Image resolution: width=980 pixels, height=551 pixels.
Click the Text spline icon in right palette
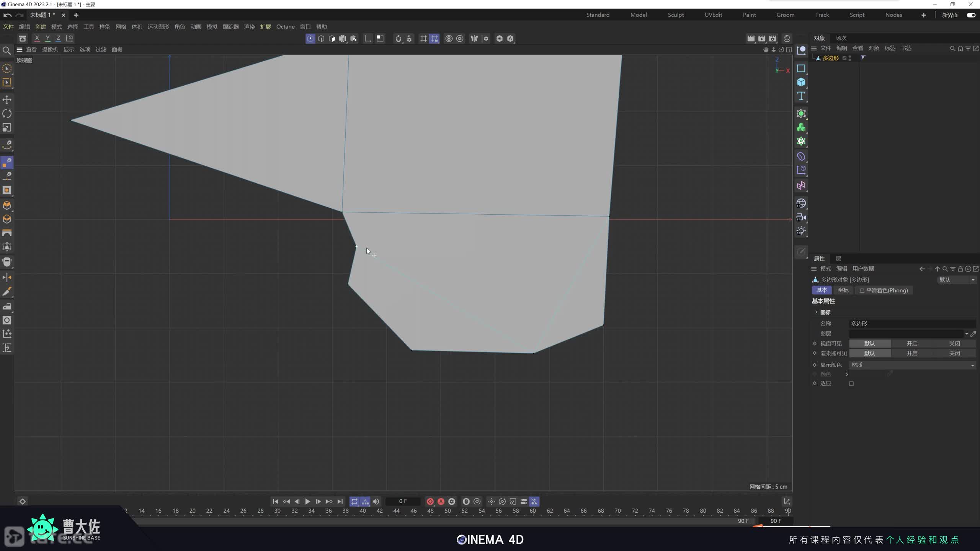(x=801, y=96)
